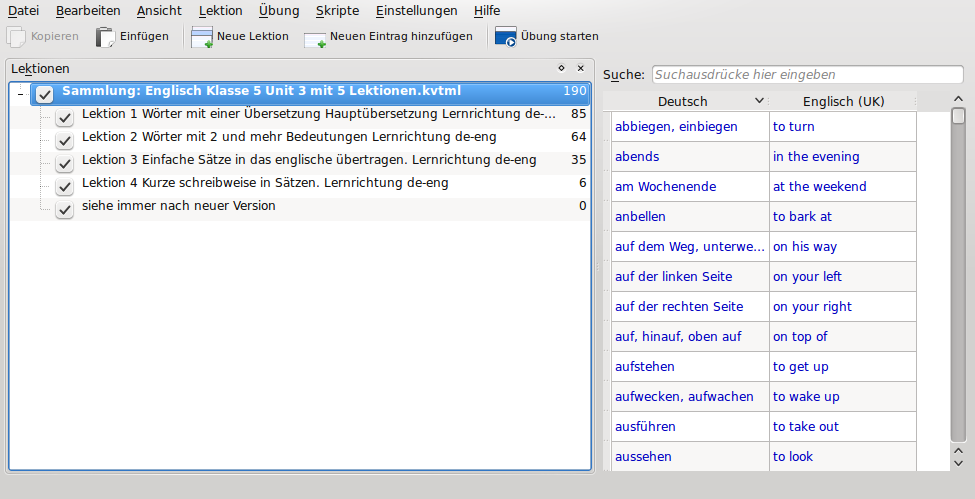Click cell 'on top of'
This screenshot has width=975, height=499.
[x=843, y=337]
